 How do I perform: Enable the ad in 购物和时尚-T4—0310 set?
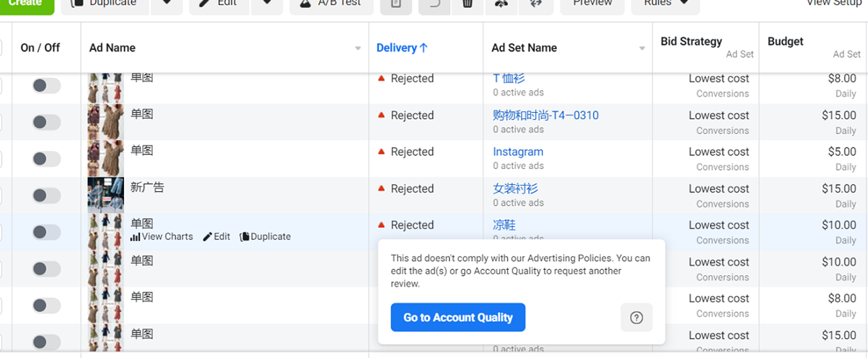point(46,122)
